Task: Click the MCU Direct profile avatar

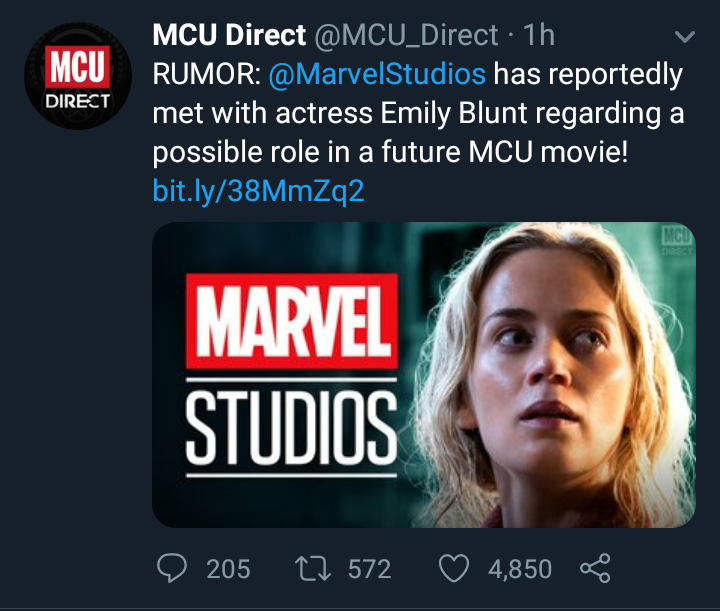Action: (78, 76)
